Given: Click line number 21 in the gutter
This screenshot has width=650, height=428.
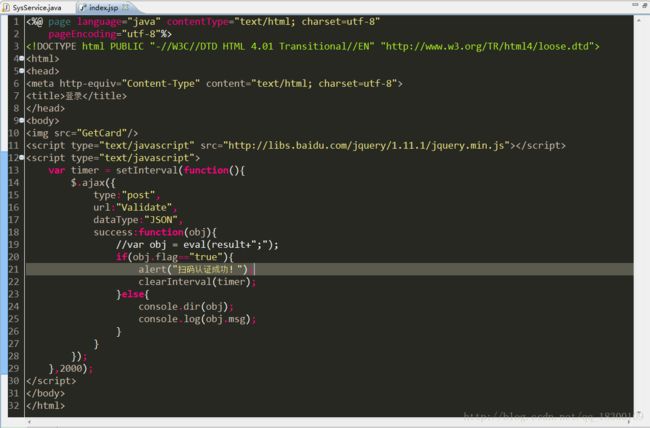Looking at the screenshot, I should (14, 270).
